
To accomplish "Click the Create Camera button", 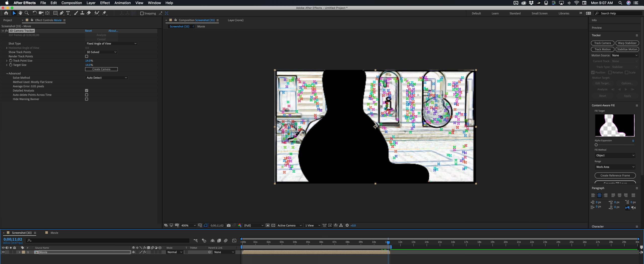I will [x=101, y=69].
